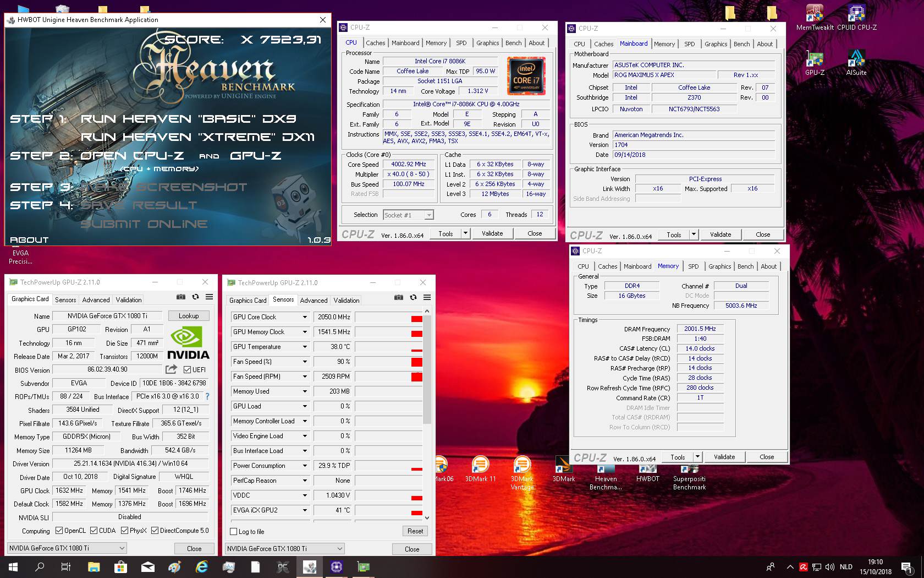This screenshot has width=924, height=578.
Task: Click GPU Core Clock sensor graph
Action: pyautogui.click(x=389, y=317)
